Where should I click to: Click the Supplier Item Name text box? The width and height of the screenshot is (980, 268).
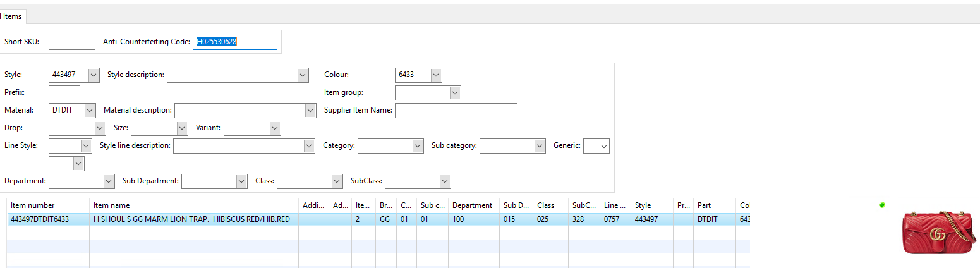pyautogui.click(x=456, y=111)
